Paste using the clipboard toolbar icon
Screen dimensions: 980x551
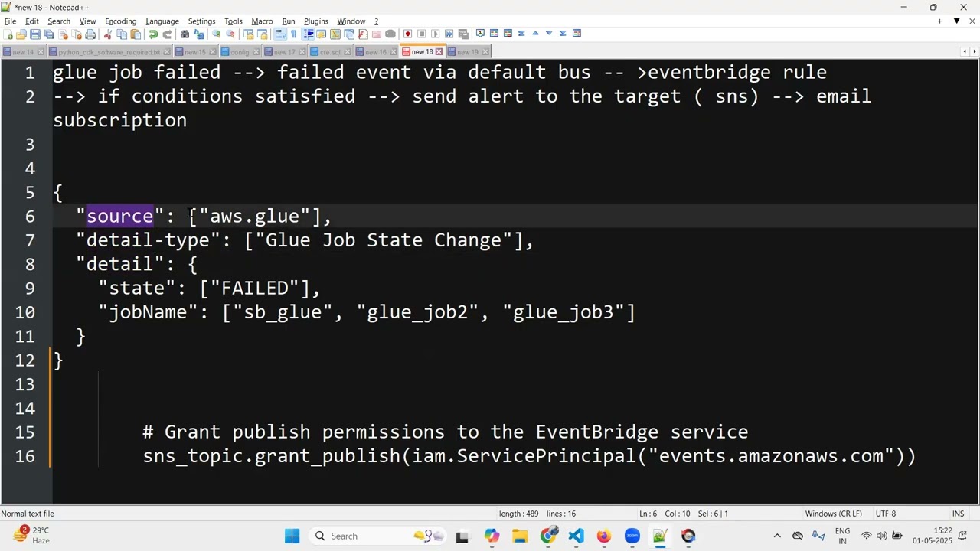point(136,34)
